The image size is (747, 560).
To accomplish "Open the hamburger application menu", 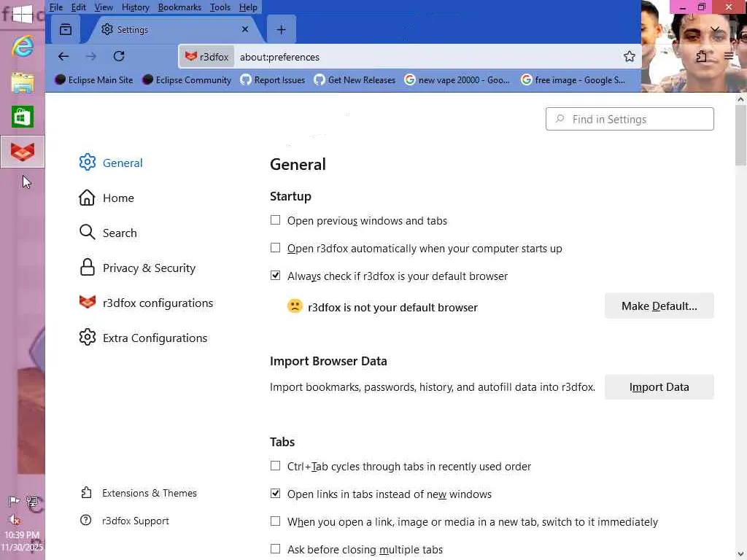I will pyautogui.click(x=728, y=57).
